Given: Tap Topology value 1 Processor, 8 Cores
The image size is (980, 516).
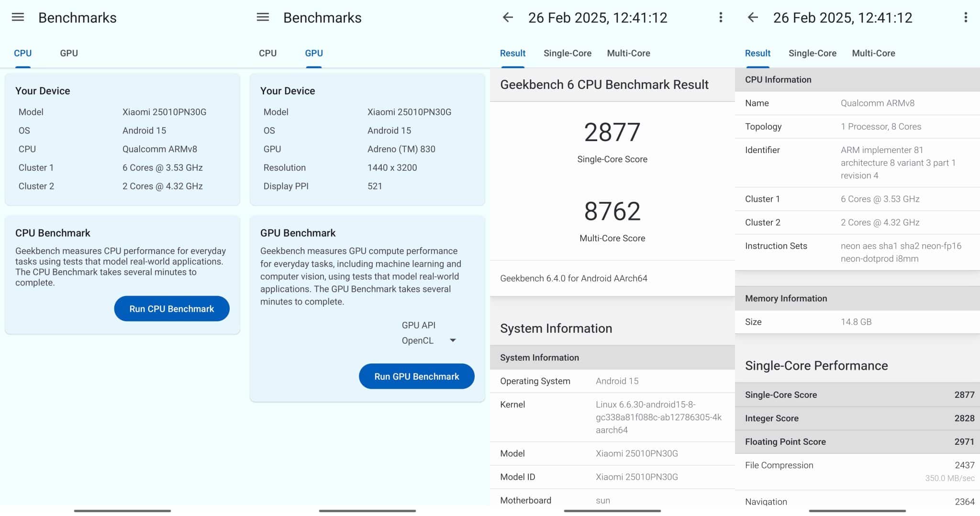Looking at the screenshot, I should [x=881, y=127].
